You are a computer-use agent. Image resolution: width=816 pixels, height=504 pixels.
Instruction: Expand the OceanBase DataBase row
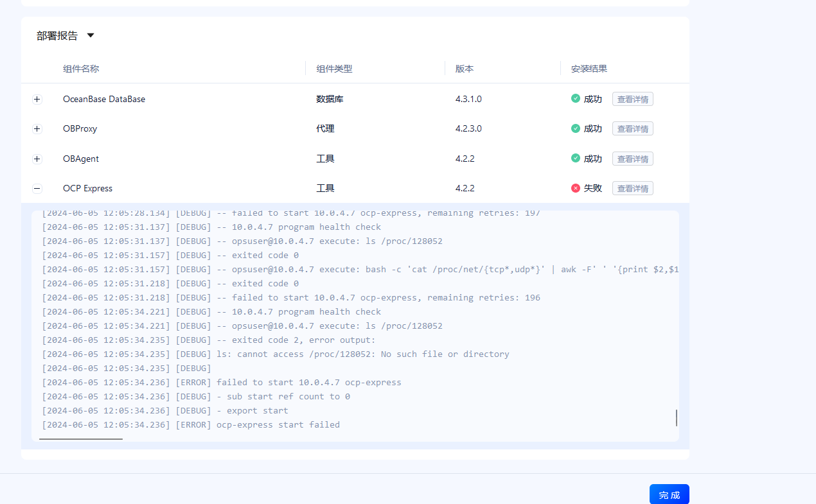pyautogui.click(x=37, y=100)
